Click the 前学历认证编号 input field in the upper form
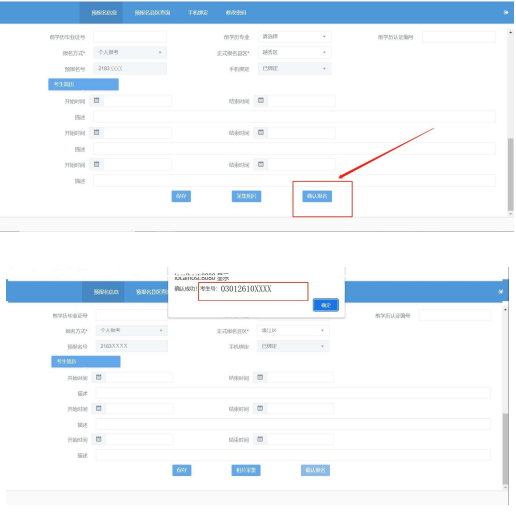Screen dimensions: 516x512 pos(459,37)
